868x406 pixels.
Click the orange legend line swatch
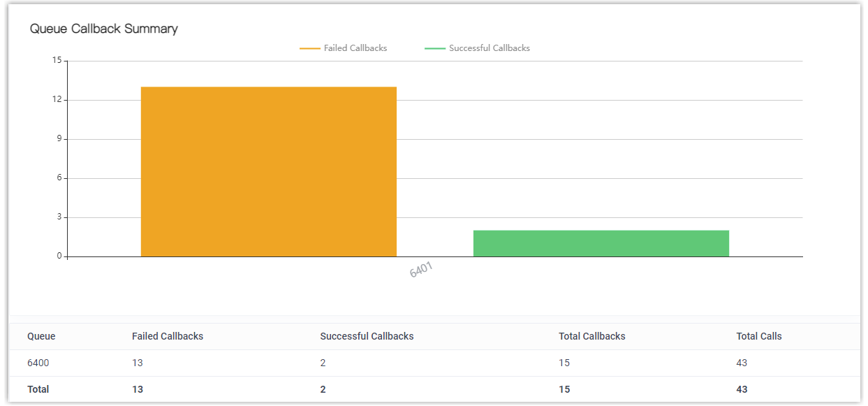pyautogui.click(x=309, y=49)
